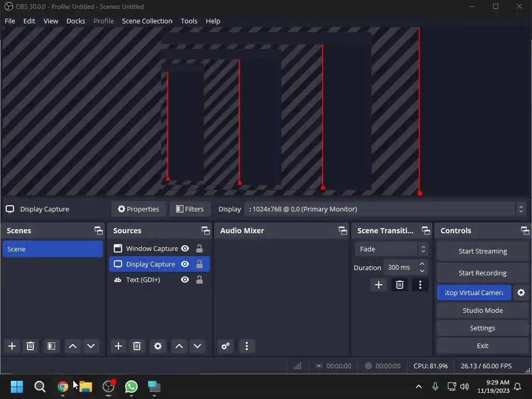Move scene up with arrow
Viewport: 532px width, 399px height.
tap(73, 346)
